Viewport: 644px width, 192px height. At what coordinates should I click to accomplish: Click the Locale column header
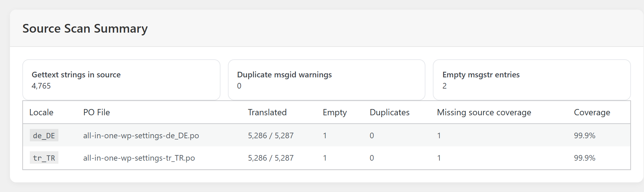coord(41,112)
